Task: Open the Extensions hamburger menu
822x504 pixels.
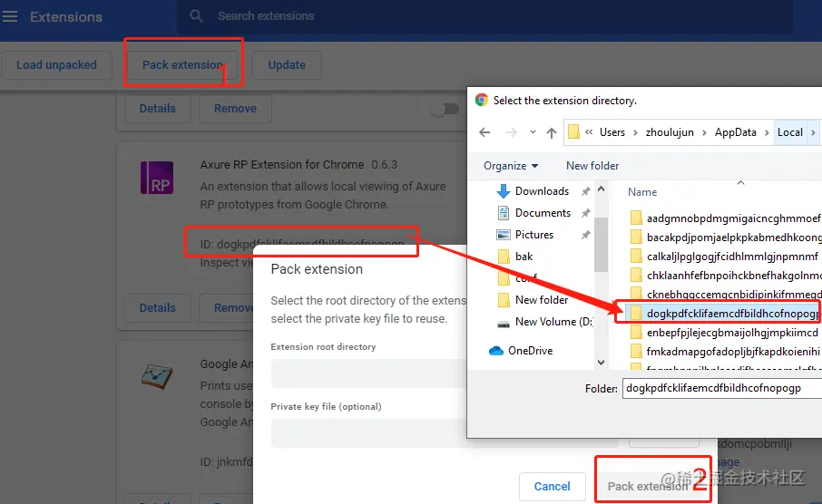Action: pyautogui.click(x=10, y=16)
